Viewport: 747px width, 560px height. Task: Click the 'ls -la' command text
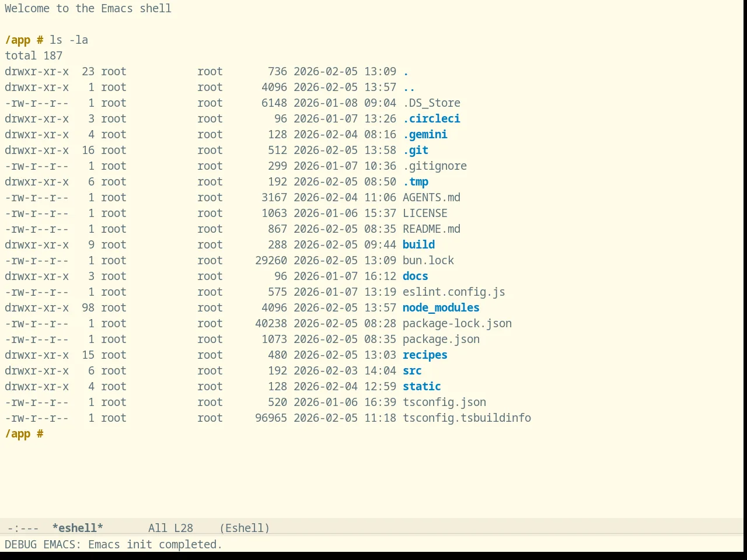tap(69, 40)
